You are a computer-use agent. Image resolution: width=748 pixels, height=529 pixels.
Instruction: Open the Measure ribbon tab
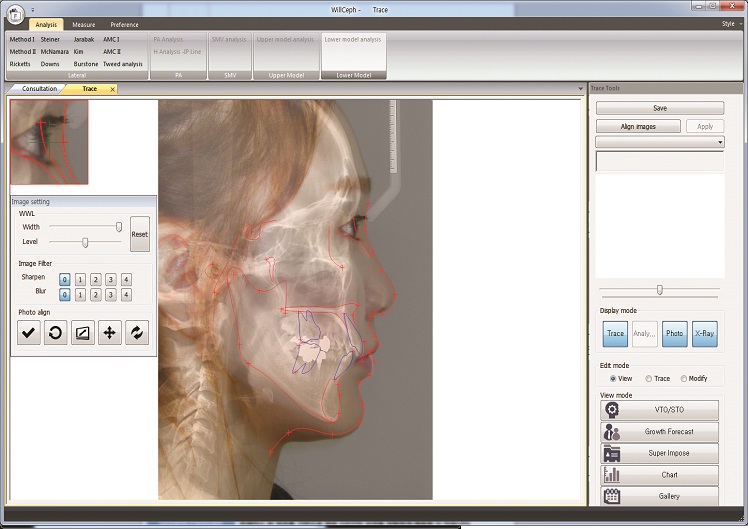point(83,25)
